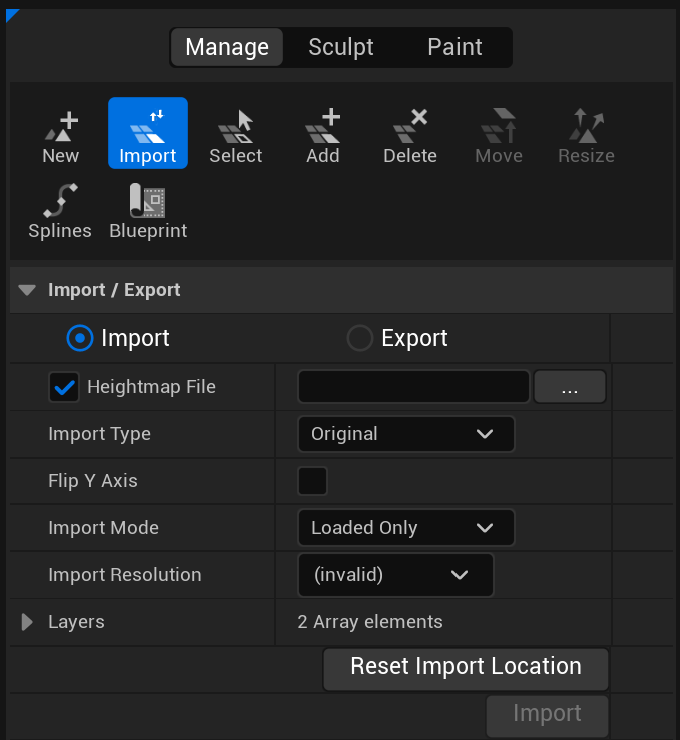Open the Import Type dropdown
The height and width of the screenshot is (740, 680).
pos(406,434)
